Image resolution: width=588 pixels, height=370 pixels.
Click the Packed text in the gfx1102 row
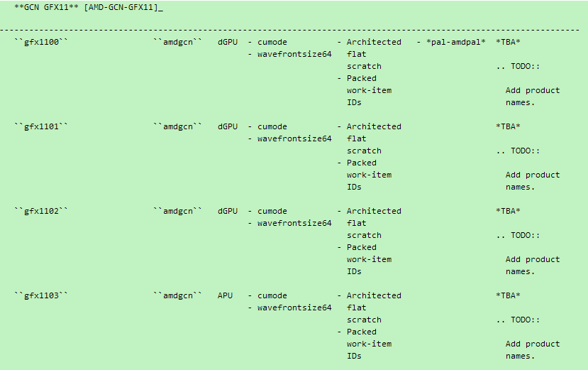pyautogui.click(x=362, y=247)
